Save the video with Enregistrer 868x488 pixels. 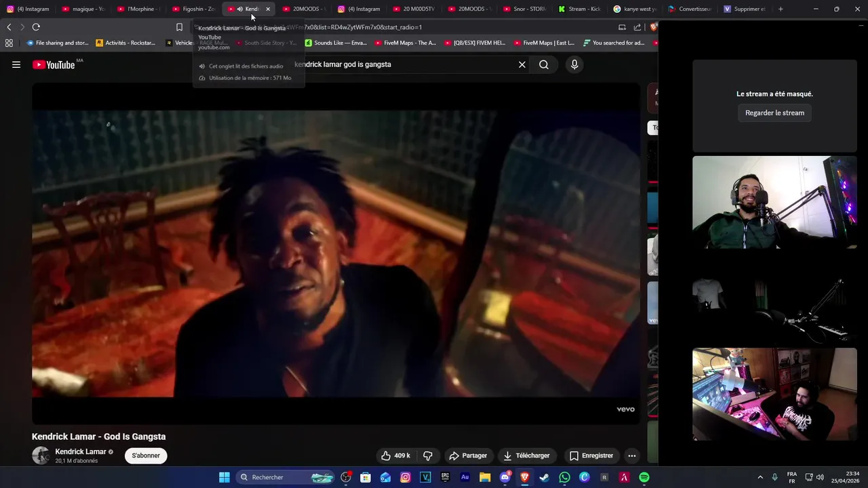591,455
